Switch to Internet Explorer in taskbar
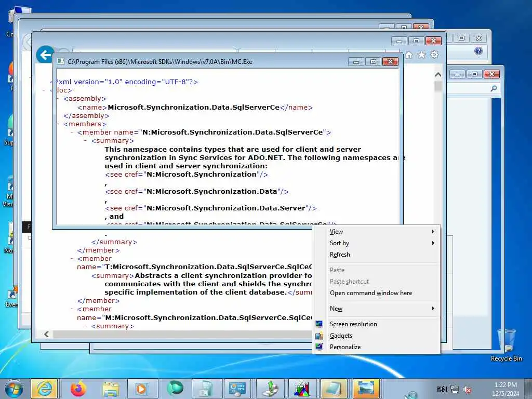The image size is (532, 399). point(45,389)
